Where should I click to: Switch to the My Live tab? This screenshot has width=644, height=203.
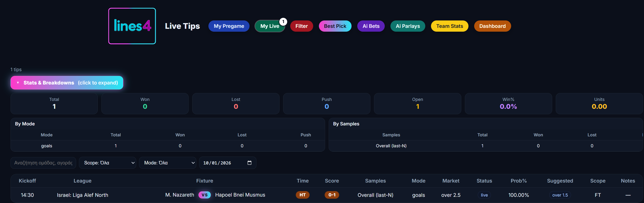point(270,26)
